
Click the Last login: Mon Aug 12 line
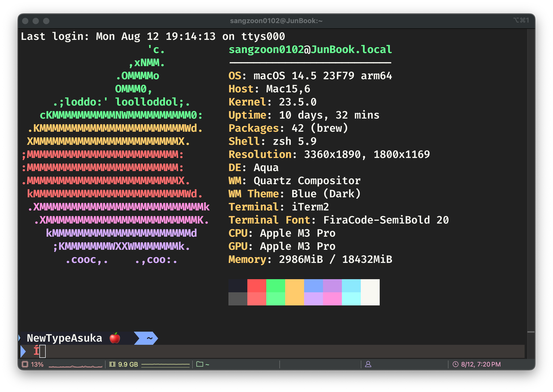pyautogui.click(x=153, y=36)
